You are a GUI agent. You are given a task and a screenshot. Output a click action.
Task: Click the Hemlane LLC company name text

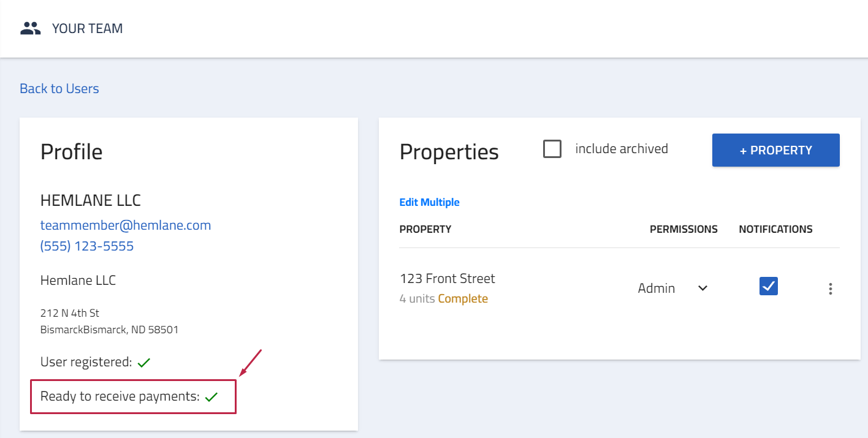[x=78, y=281]
